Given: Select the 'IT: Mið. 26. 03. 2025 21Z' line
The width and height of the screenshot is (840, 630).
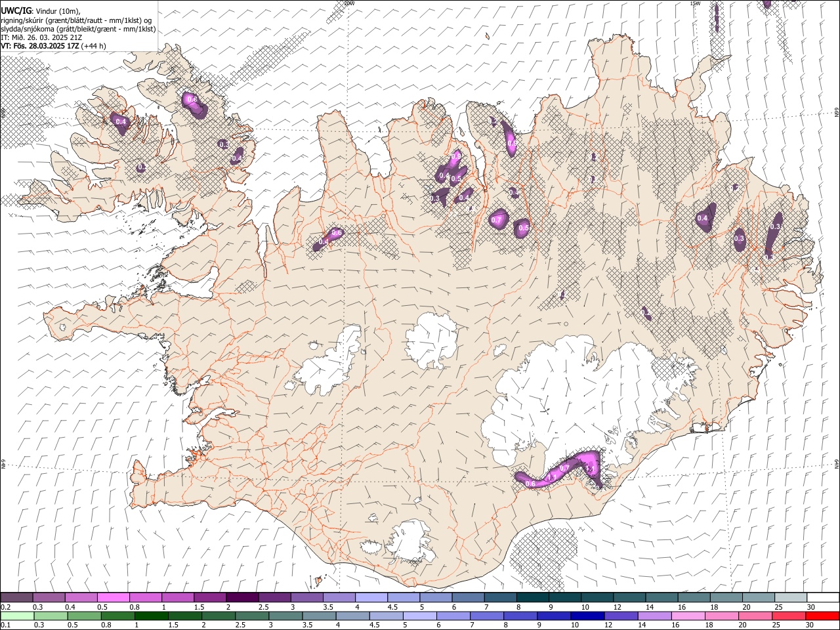Looking at the screenshot, I should tap(41, 37).
